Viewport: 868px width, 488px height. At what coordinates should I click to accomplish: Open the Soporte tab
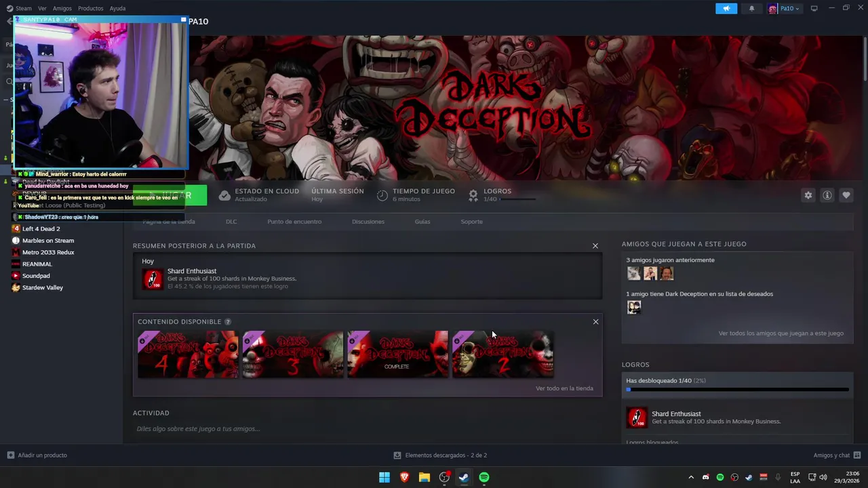tap(472, 222)
